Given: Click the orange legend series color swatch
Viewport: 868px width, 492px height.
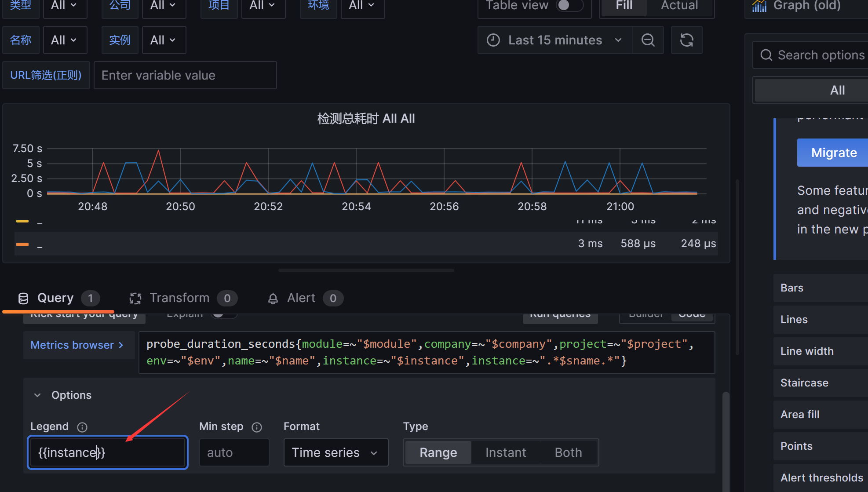Looking at the screenshot, I should pos(22,244).
